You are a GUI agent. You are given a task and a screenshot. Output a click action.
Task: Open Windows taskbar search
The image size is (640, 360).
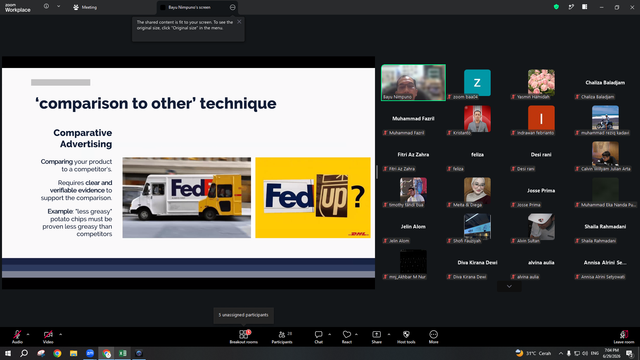coord(24,353)
